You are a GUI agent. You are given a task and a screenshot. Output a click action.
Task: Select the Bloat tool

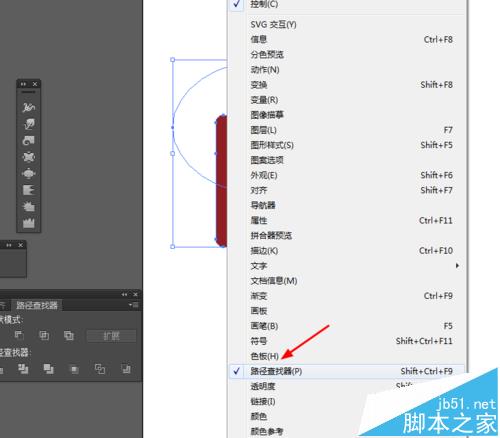click(29, 174)
